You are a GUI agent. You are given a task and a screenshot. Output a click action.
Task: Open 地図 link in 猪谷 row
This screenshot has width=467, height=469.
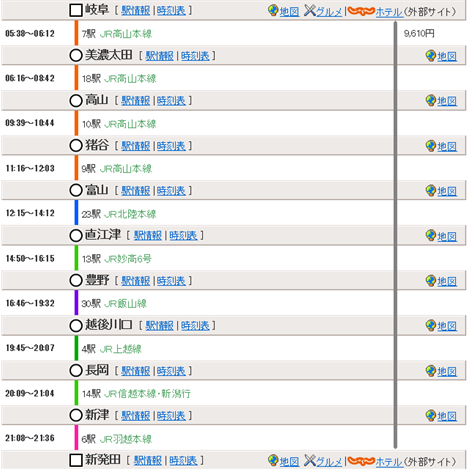[x=447, y=146]
